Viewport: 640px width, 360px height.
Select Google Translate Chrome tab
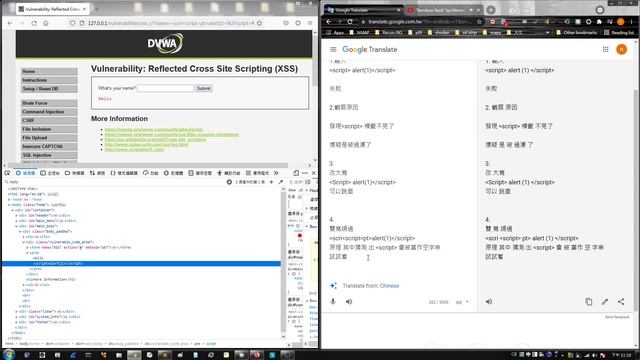[x=363, y=10]
